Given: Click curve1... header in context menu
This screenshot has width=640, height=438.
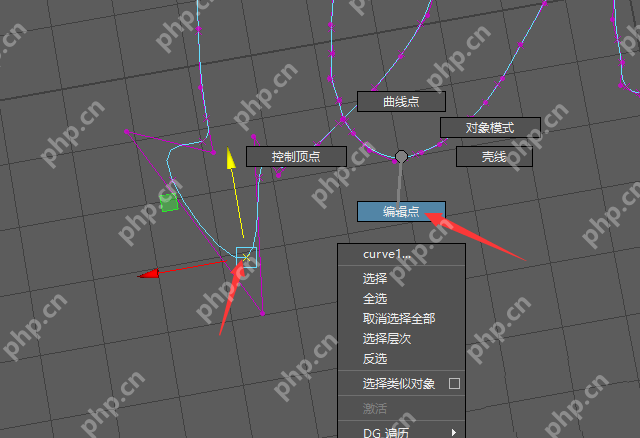Looking at the screenshot, I should click(x=402, y=254).
